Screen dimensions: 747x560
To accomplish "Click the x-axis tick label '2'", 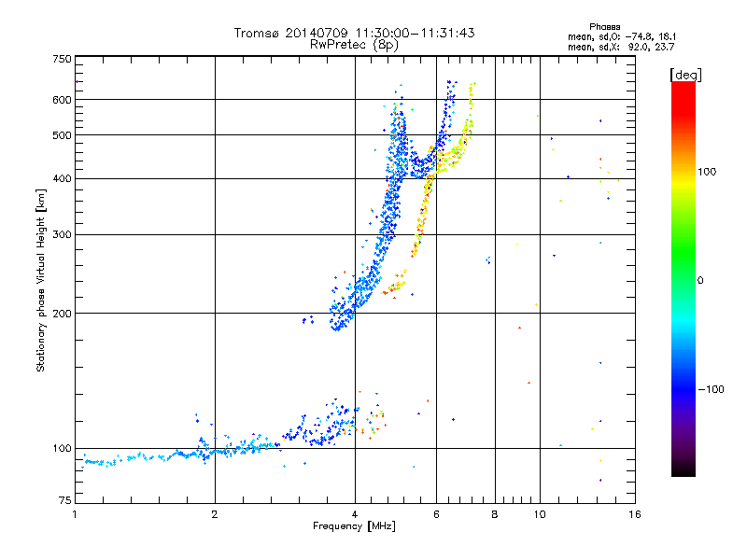I will coord(215,514).
